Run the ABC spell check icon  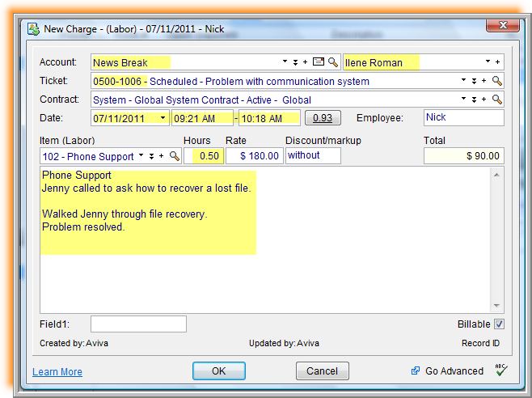(x=500, y=370)
